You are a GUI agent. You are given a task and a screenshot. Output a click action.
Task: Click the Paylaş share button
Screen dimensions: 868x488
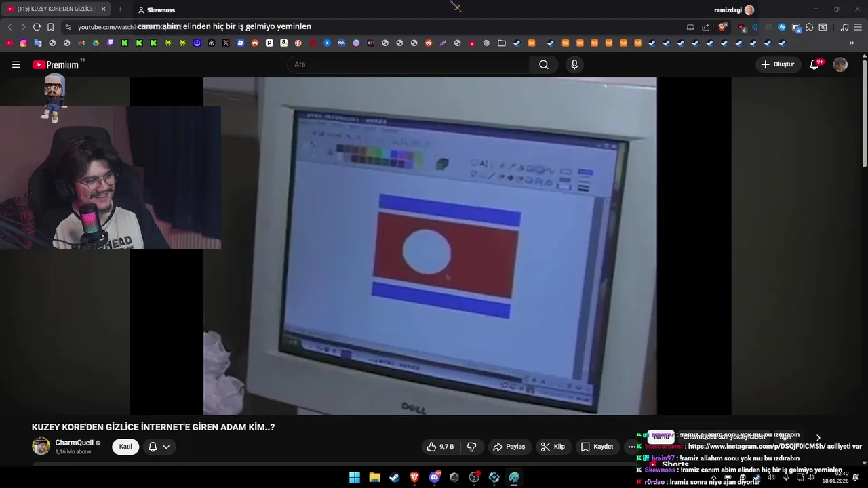point(509,447)
